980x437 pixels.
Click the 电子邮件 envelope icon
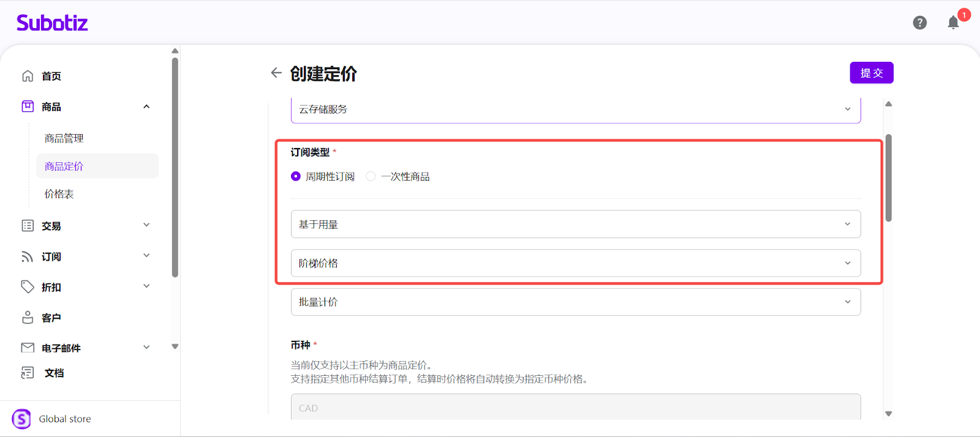pos(28,348)
